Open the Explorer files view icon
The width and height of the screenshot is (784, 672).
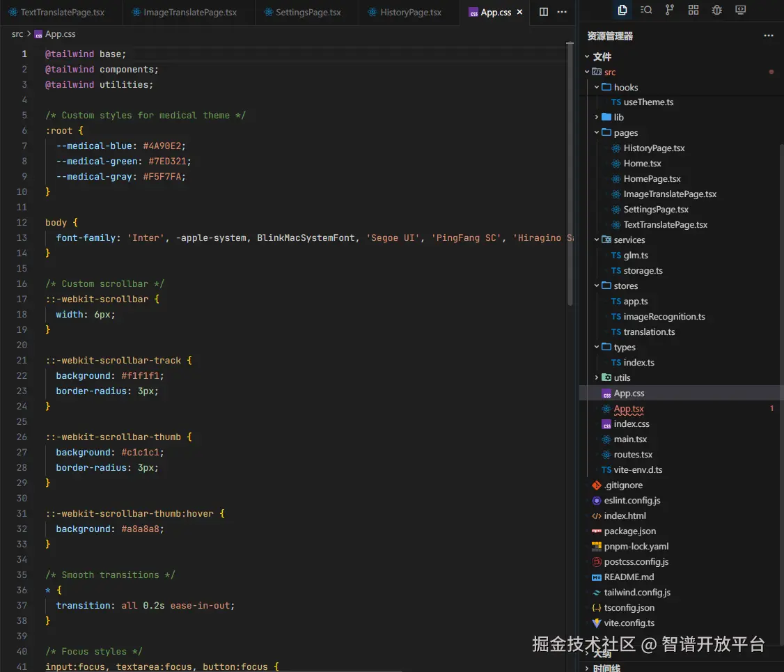coord(622,10)
